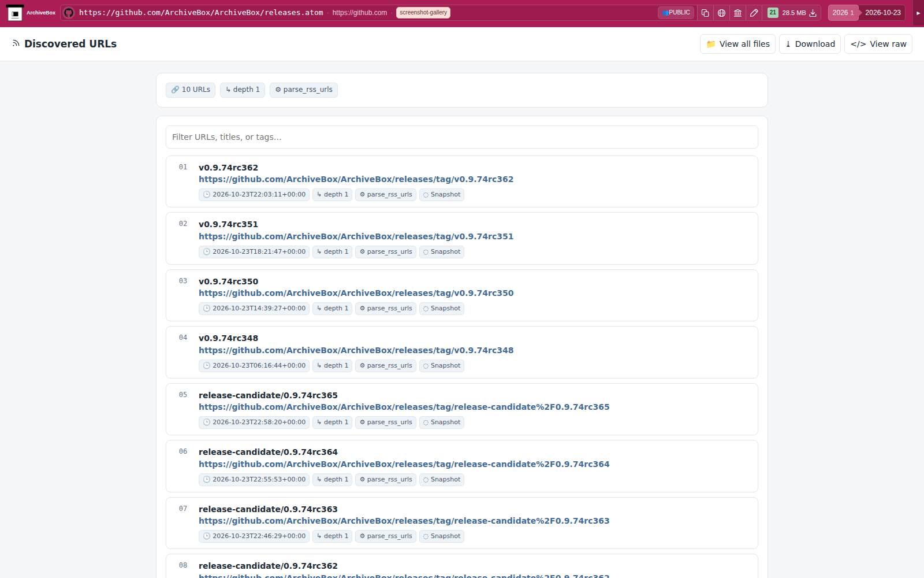Image resolution: width=924 pixels, height=578 pixels.
Task: Click row number 01
Action: tap(183, 167)
